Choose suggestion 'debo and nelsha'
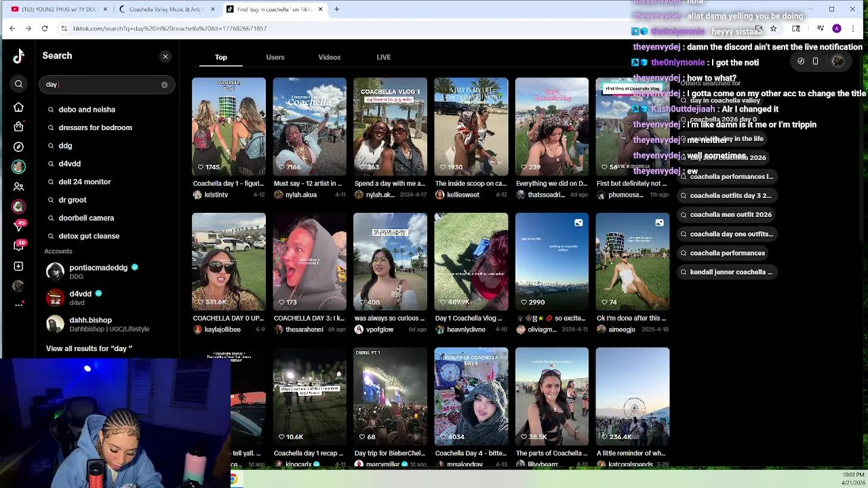 [108, 109]
